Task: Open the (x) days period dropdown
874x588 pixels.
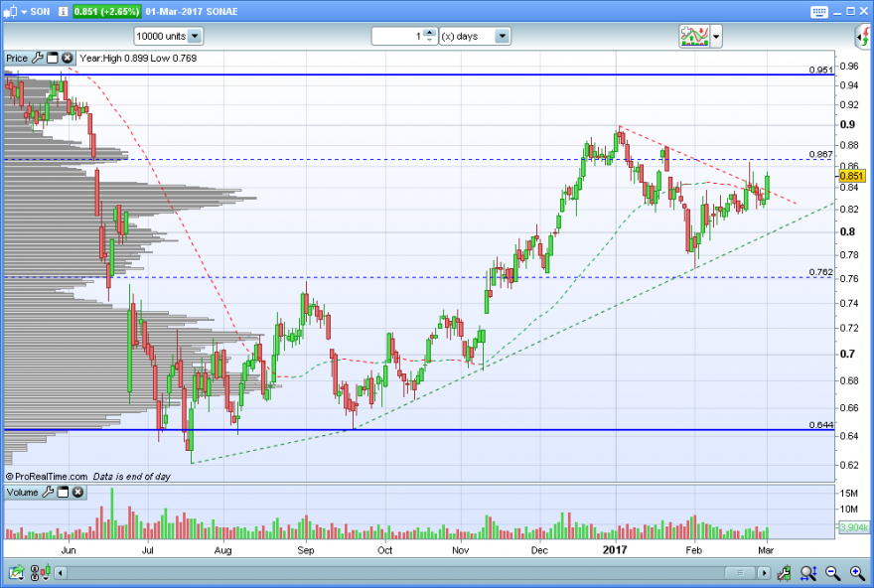Action: tap(475, 36)
